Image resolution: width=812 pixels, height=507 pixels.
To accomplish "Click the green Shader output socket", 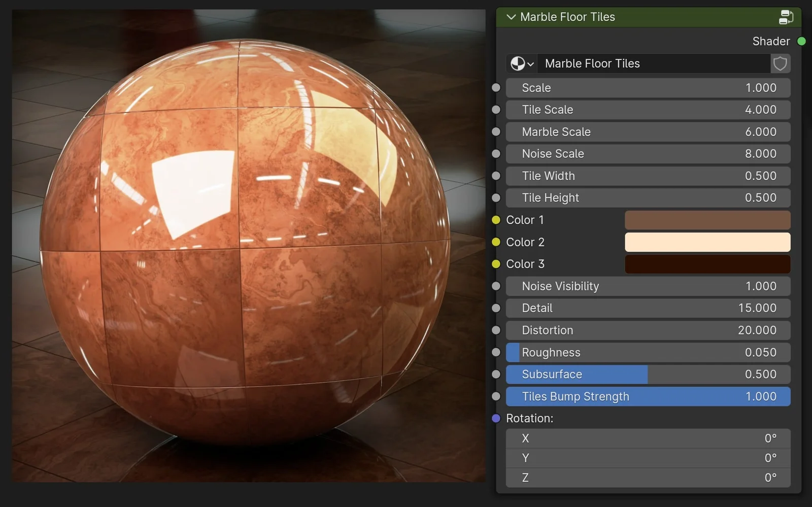I will (801, 41).
